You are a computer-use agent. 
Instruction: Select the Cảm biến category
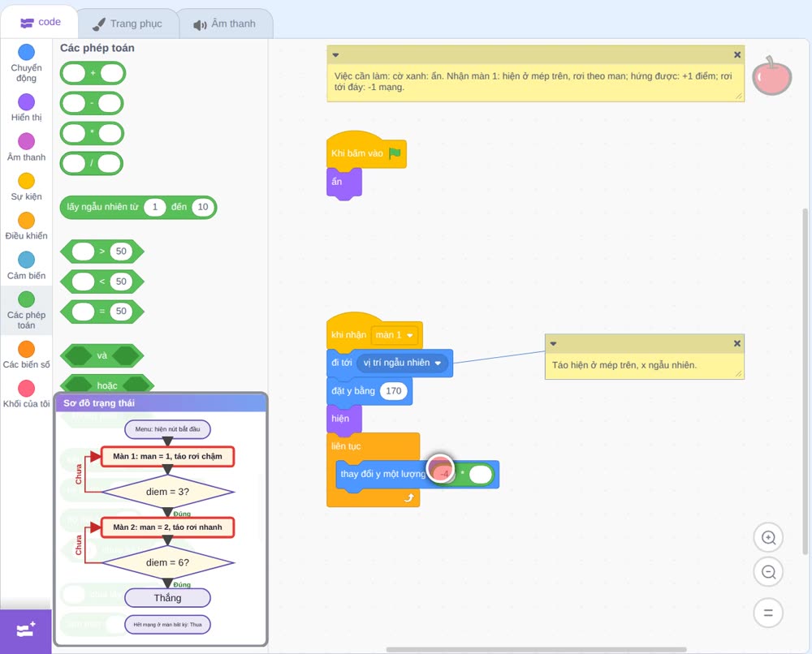(x=26, y=265)
